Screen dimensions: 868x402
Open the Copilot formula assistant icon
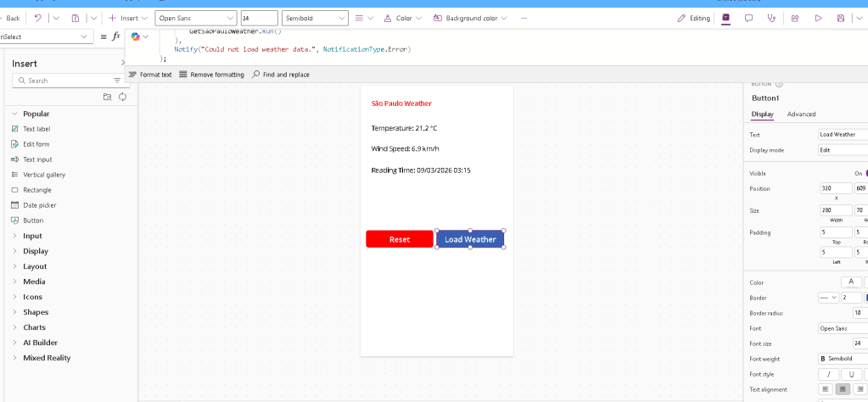pyautogui.click(x=136, y=36)
